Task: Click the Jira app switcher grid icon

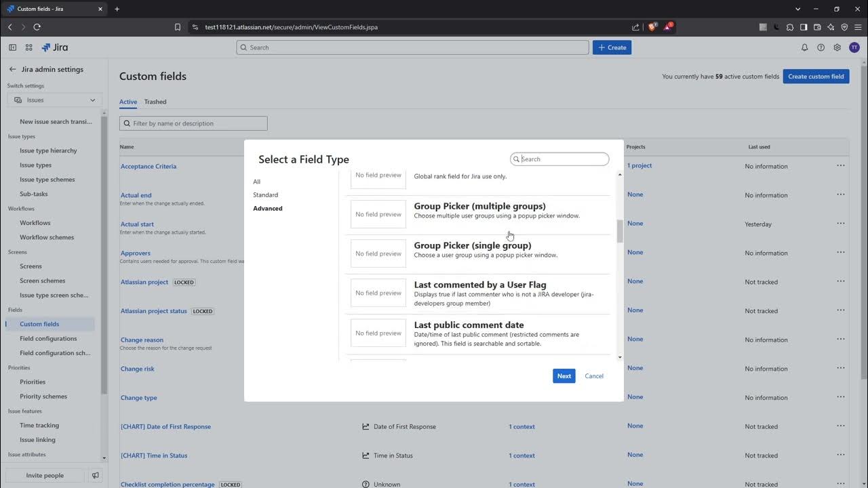Action: pyautogui.click(x=28, y=47)
